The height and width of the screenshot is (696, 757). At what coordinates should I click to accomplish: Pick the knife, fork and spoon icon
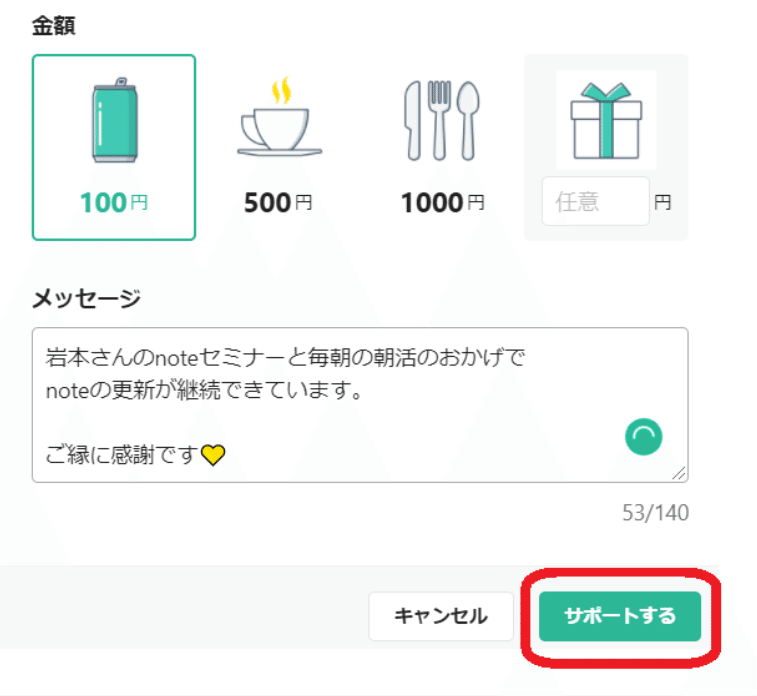441,121
